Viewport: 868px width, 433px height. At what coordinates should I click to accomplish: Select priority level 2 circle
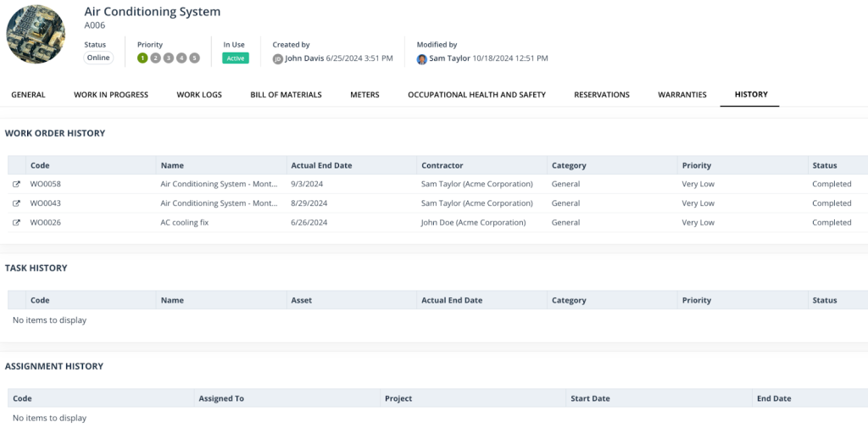[x=155, y=58]
